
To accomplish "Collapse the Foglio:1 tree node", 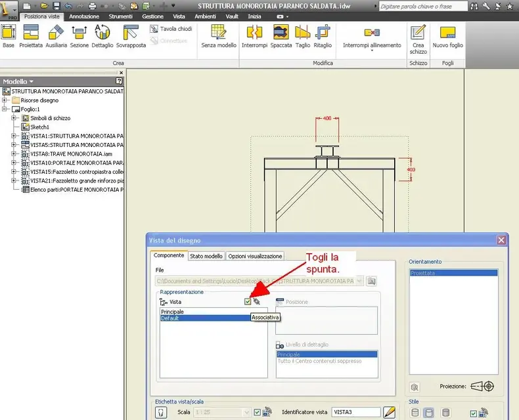I will (x=5, y=109).
